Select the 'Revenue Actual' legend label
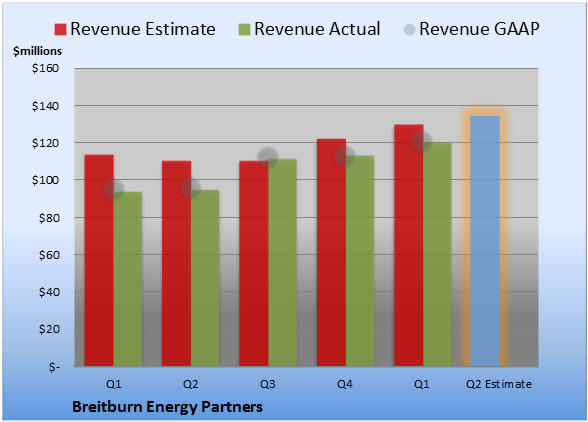 317,29
